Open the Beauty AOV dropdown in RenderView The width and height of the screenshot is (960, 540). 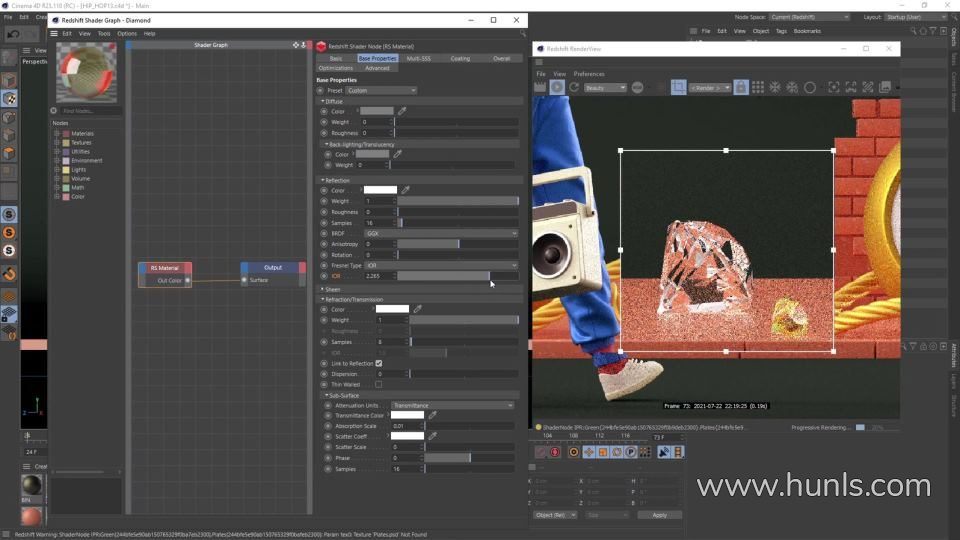[605, 88]
